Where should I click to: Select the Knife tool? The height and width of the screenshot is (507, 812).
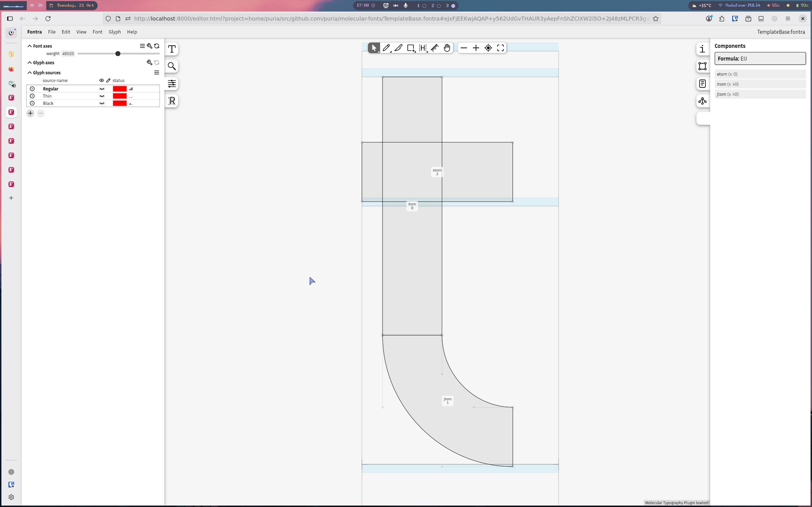(398, 48)
